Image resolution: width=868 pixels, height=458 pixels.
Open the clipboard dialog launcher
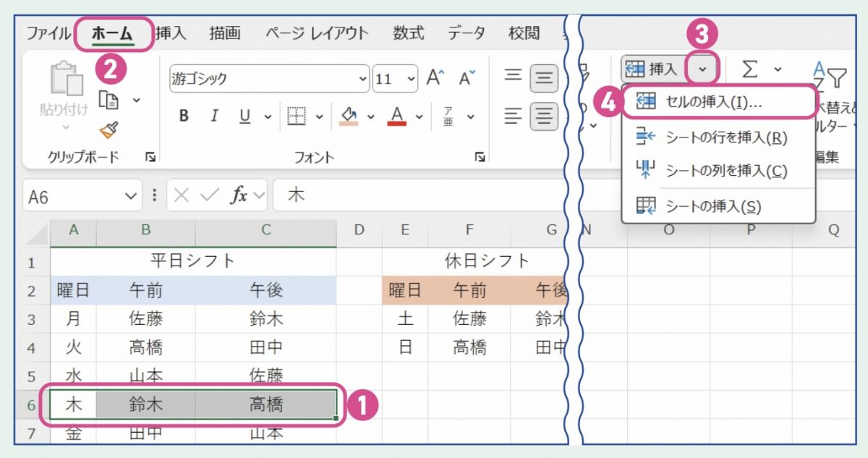coord(150,157)
